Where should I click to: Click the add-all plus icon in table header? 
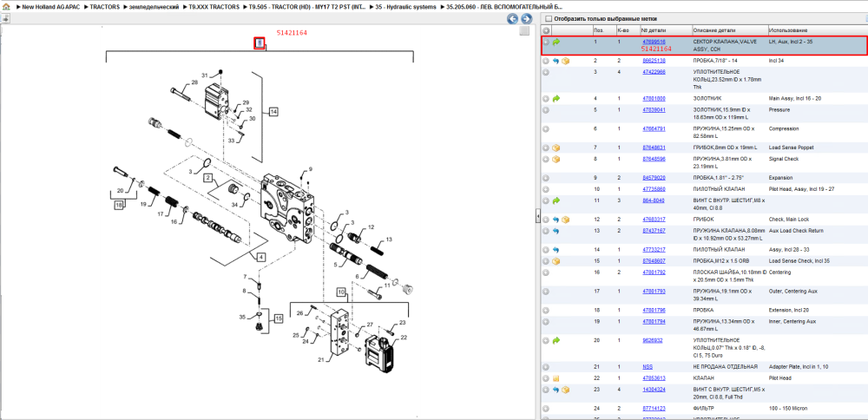546,30
